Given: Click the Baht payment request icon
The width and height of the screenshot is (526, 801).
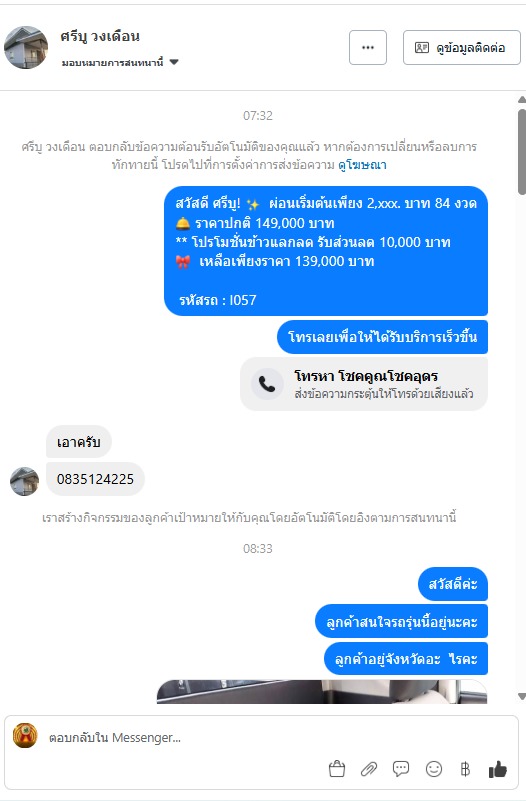Looking at the screenshot, I should click(x=465, y=769).
